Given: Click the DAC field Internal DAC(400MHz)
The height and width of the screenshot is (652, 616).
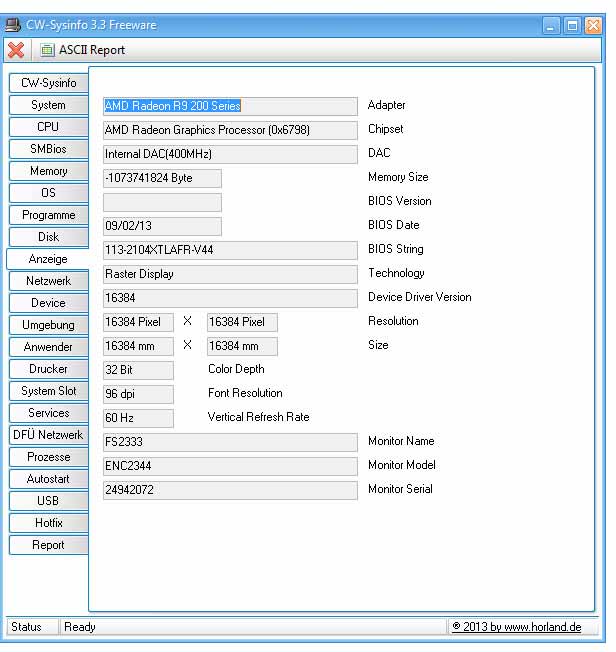Looking at the screenshot, I should [x=230, y=154].
